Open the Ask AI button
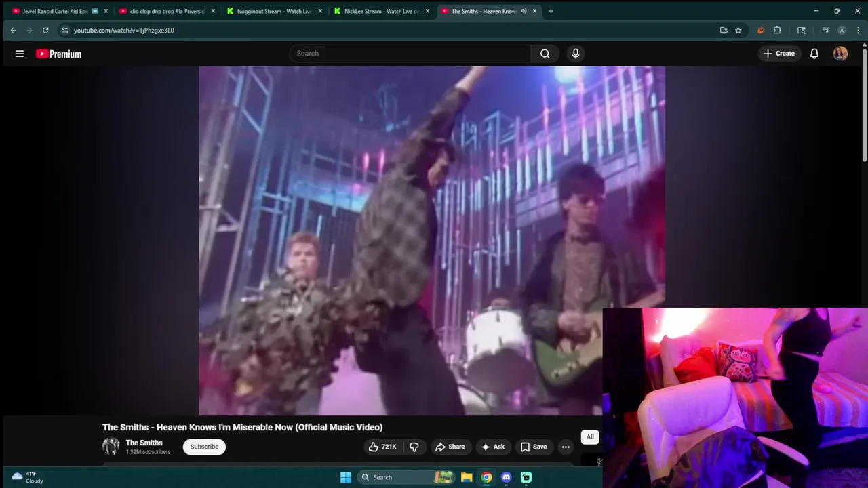The height and width of the screenshot is (488, 868). 493,447
